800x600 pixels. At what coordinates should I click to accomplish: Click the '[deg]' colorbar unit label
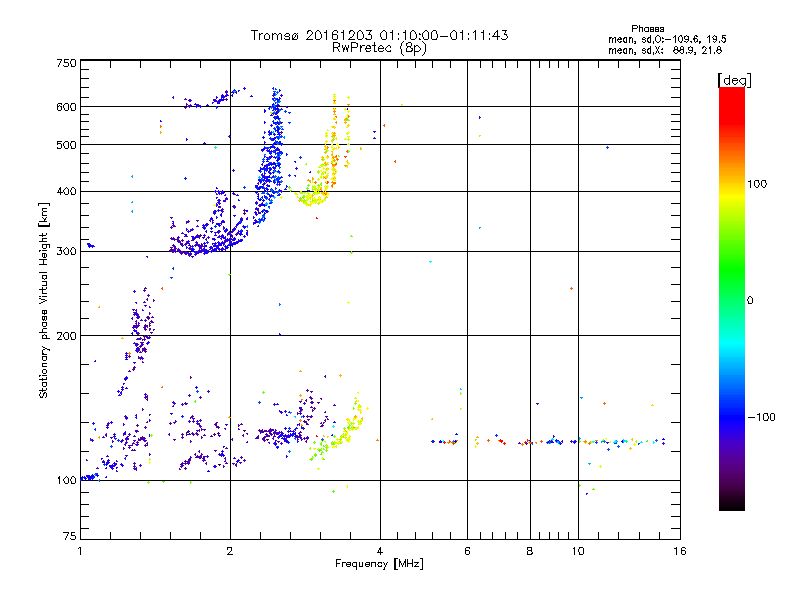734,80
